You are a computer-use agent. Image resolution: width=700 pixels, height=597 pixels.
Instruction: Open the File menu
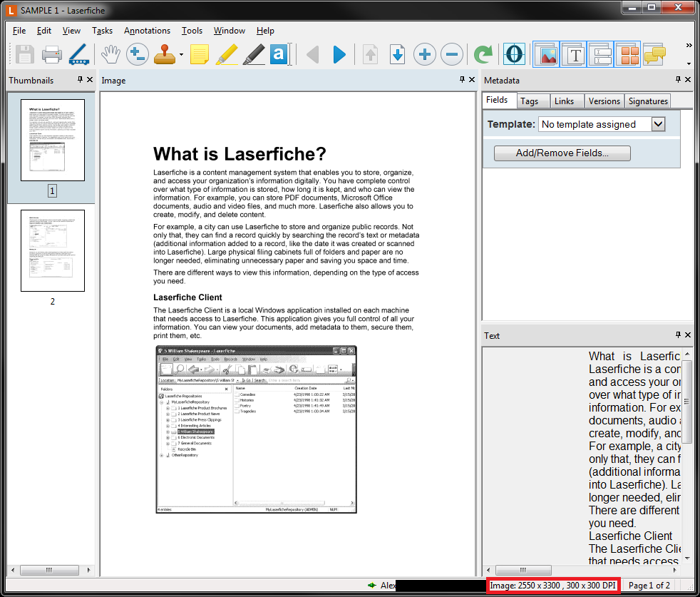click(x=19, y=31)
